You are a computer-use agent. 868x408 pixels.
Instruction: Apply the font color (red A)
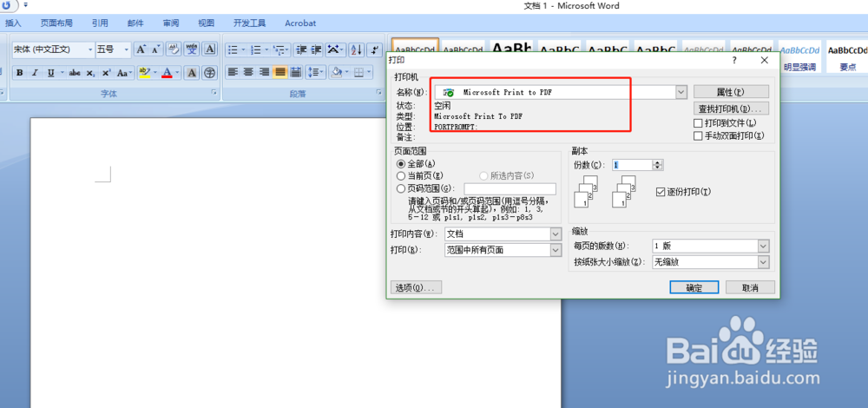point(168,73)
